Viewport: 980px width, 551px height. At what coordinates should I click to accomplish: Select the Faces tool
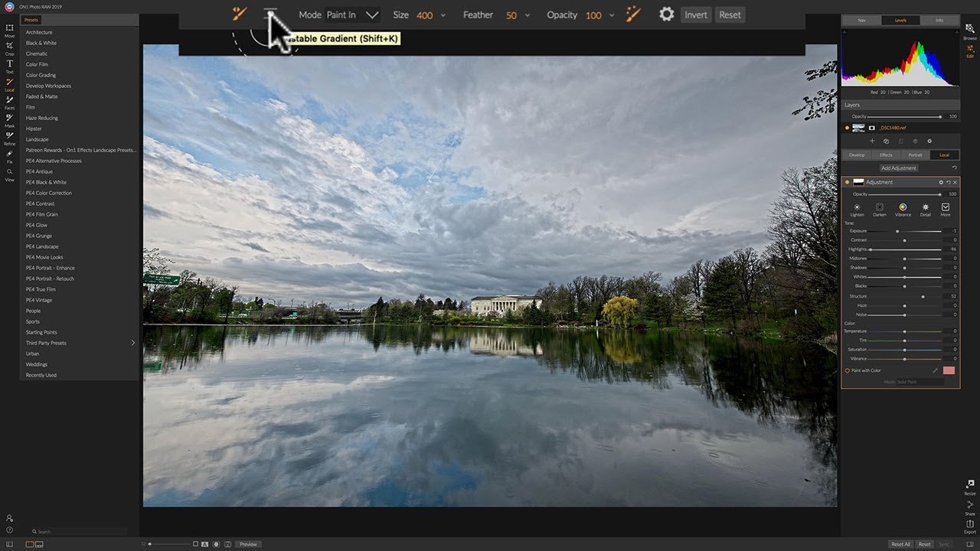click(x=9, y=102)
